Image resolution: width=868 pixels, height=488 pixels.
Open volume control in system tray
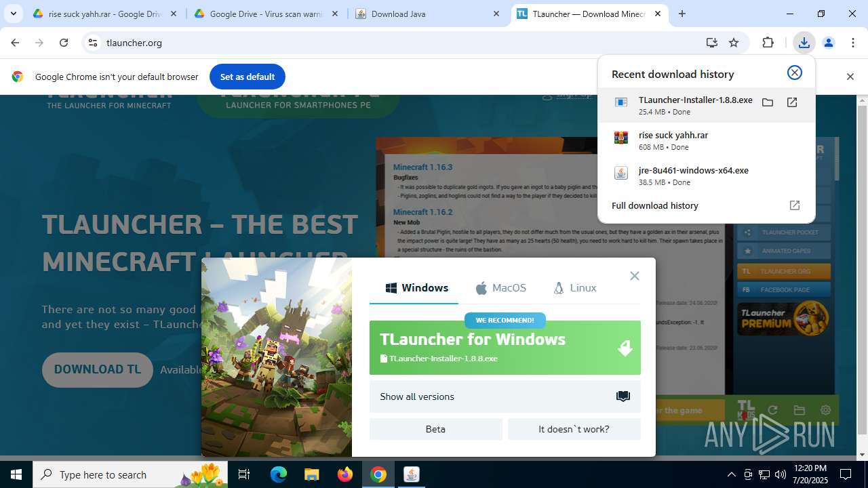[x=781, y=474]
